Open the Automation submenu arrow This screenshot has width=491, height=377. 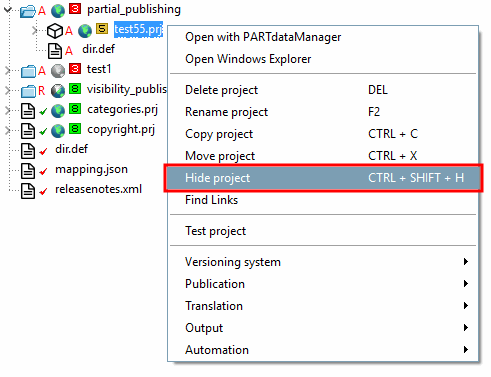click(466, 350)
